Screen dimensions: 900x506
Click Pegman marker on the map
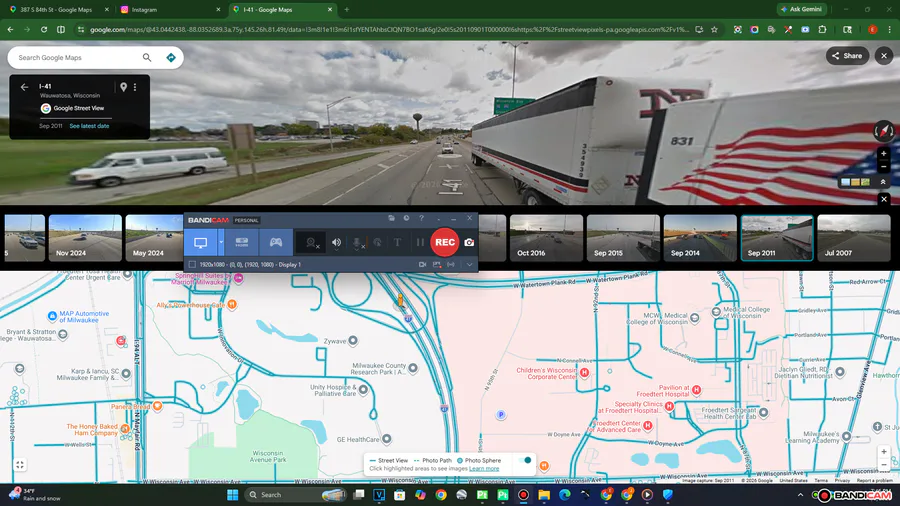tap(401, 301)
